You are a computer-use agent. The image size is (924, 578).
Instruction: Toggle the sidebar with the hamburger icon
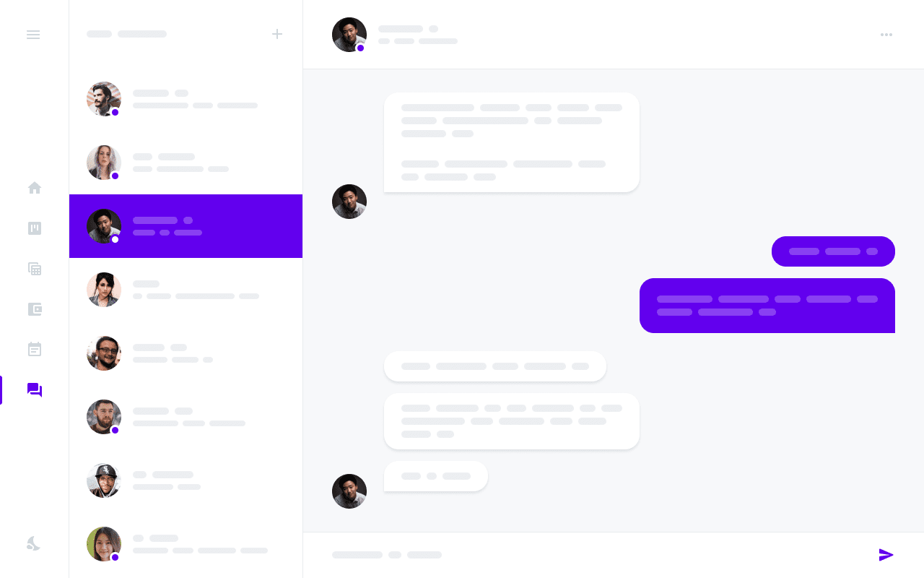pyautogui.click(x=33, y=34)
